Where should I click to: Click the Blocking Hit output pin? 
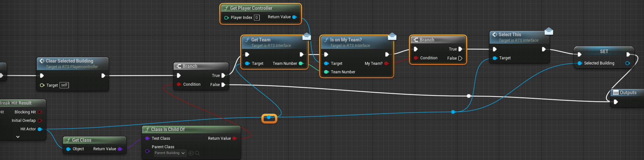[40, 112]
